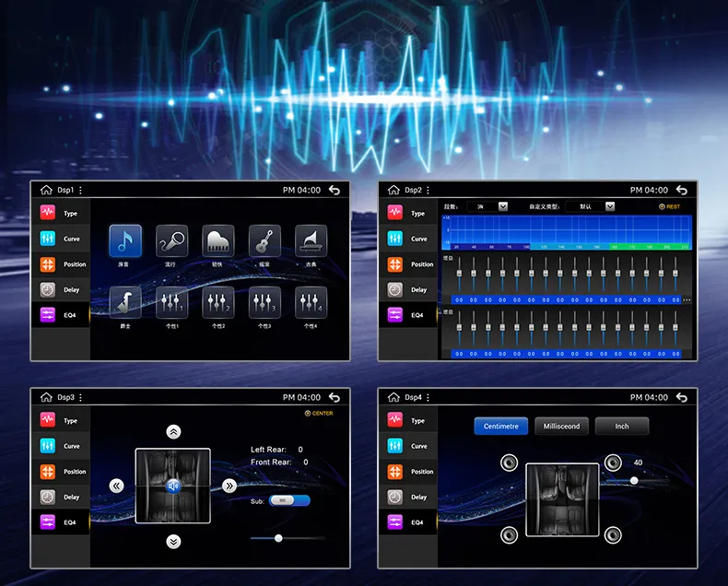Pick the gramophone classical preset in Dsp1
Viewport: 728px width, 586px height.
(311, 240)
